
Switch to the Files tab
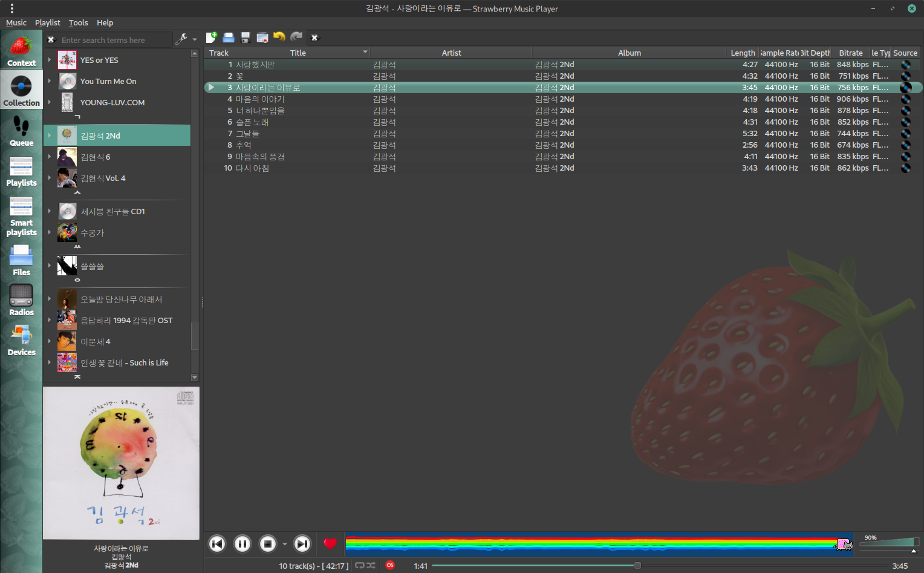coord(21,260)
